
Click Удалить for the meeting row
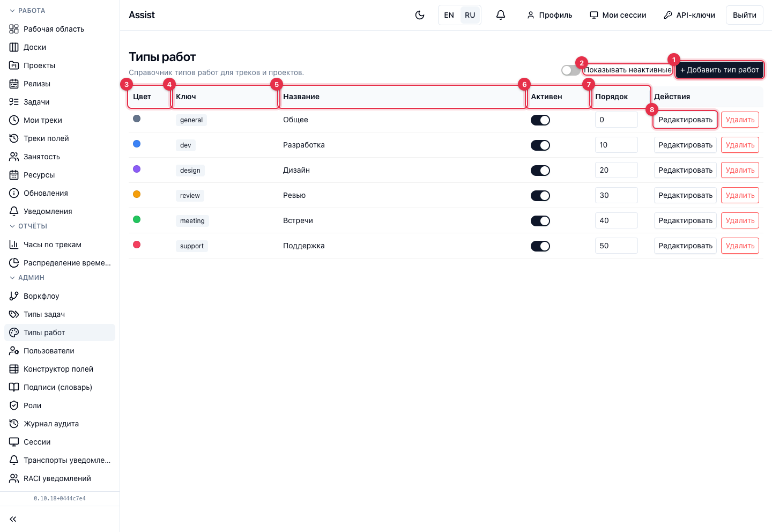740,220
